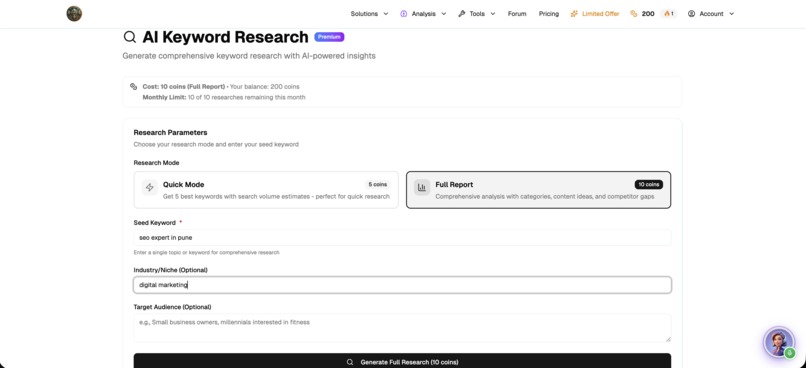Viewport: 806px width, 368px height.
Task: View the 200 coin balance
Action: (x=648, y=14)
